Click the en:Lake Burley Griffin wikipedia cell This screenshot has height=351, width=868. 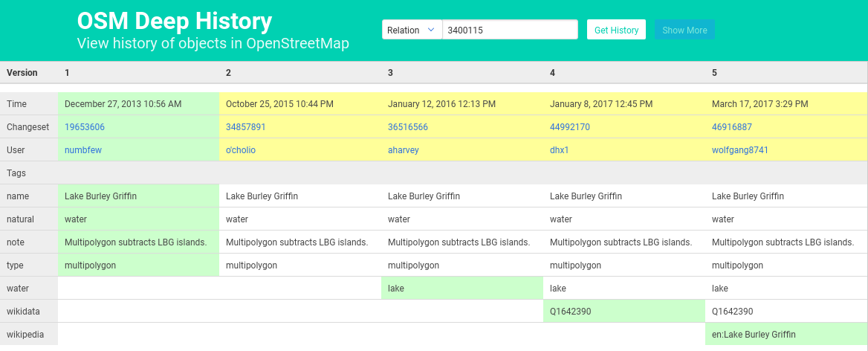click(786, 335)
